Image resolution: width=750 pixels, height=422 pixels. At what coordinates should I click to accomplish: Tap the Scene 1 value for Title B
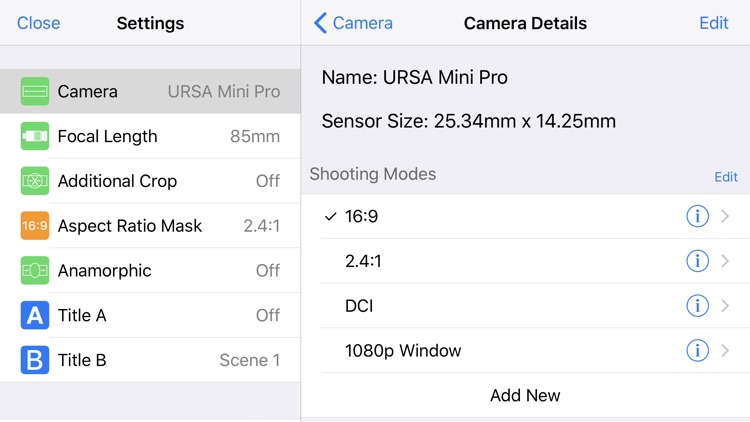250,360
